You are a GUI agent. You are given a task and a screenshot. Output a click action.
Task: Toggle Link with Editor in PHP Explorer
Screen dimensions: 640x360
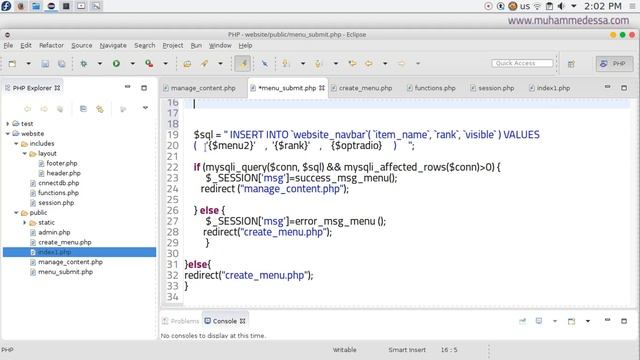[x=100, y=109]
